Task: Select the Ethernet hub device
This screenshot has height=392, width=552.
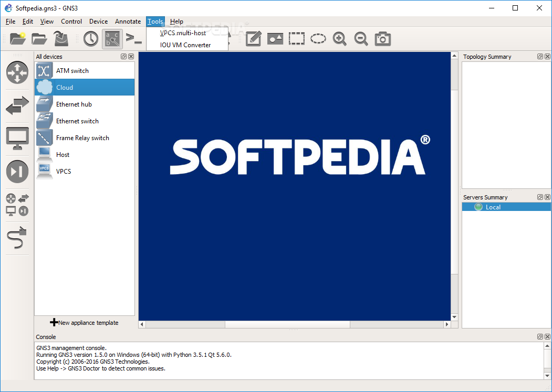Action: click(x=85, y=104)
